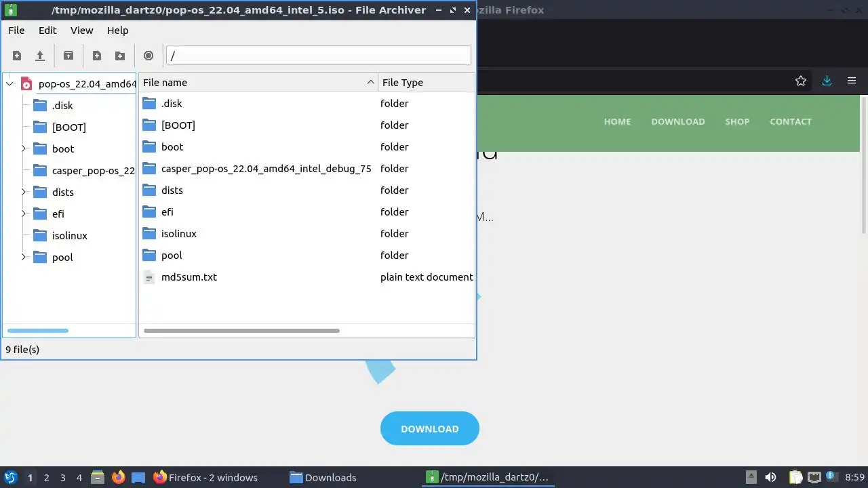Viewport: 868px width, 488px height.
Task: Click the update notifier tray icon
Action: click(x=830, y=476)
